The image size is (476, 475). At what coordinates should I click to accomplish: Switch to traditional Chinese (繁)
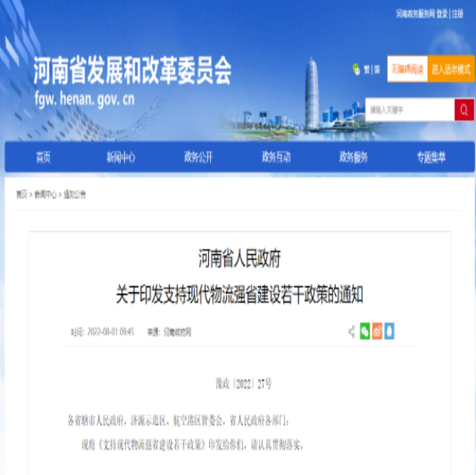pyautogui.click(x=367, y=70)
